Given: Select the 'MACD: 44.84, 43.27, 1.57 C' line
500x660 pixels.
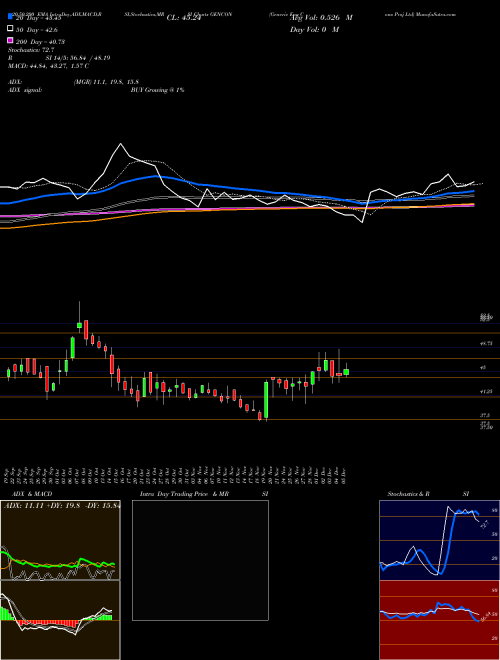Looking at the screenshot, I should click(48, 66).
